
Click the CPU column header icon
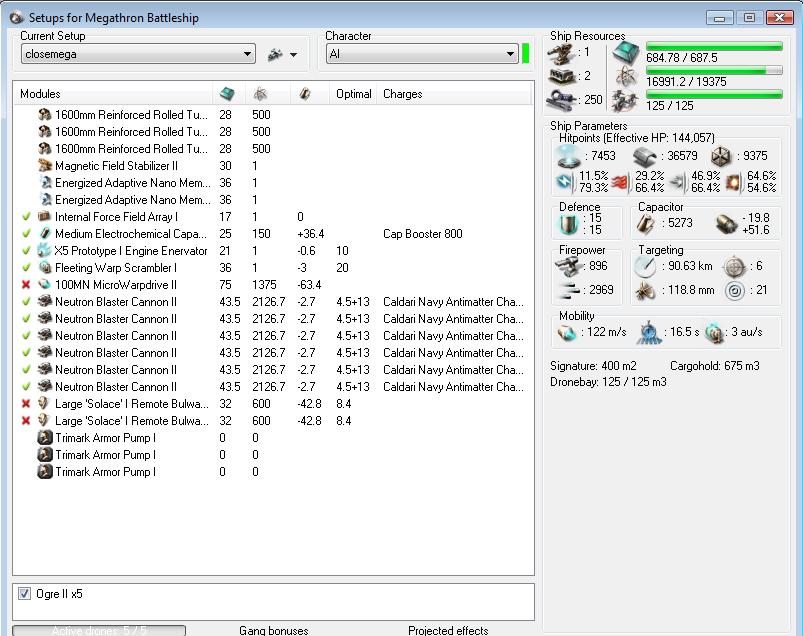tap(227, 94)
